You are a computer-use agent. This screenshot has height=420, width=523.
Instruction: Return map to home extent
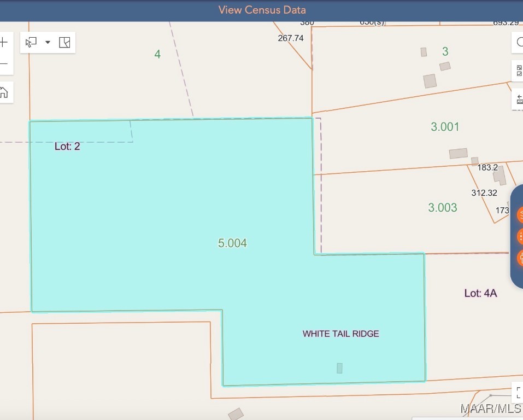point(4,92)
